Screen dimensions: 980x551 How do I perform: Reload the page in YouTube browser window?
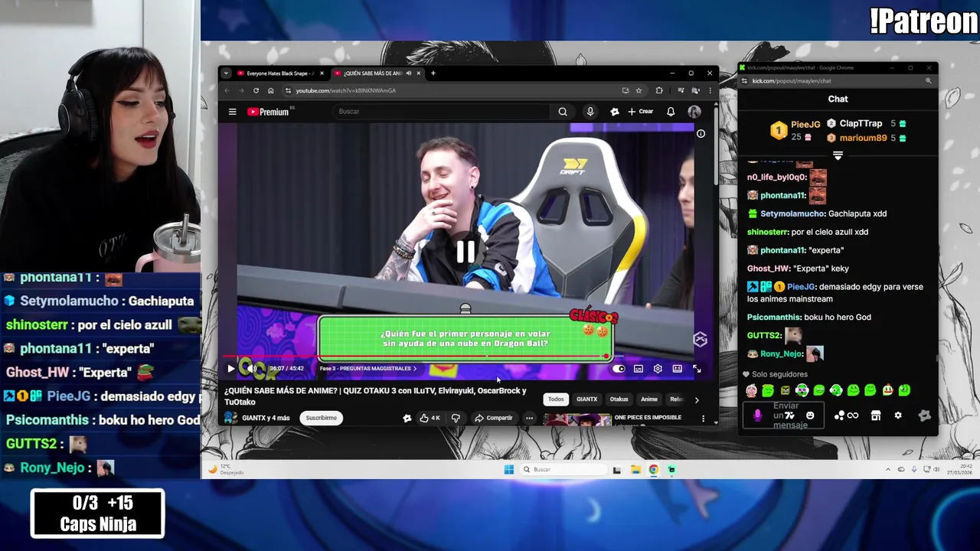click(x=256, y=90)
